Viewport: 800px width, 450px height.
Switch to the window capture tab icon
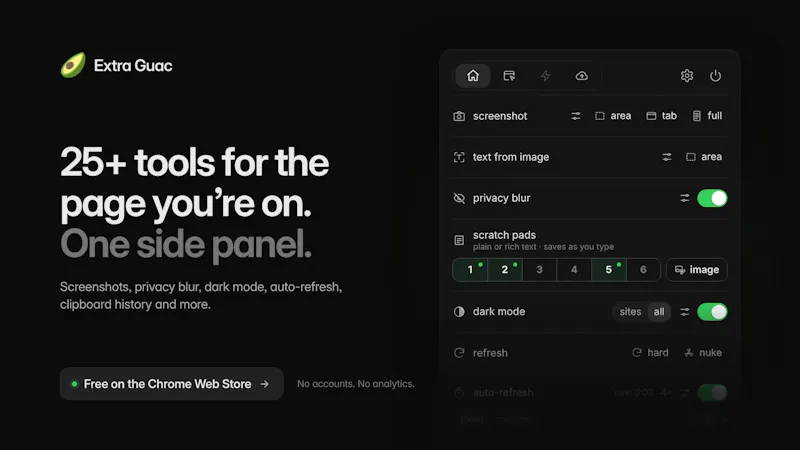(x=509, y=76)
